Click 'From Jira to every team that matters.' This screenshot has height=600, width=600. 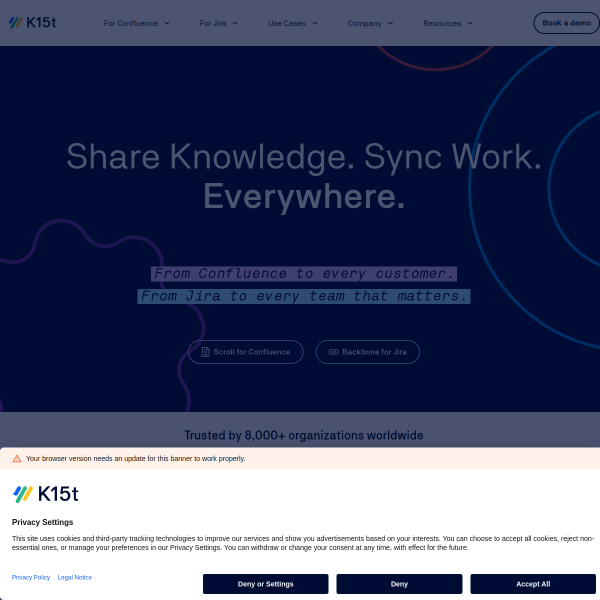[304, 296]
